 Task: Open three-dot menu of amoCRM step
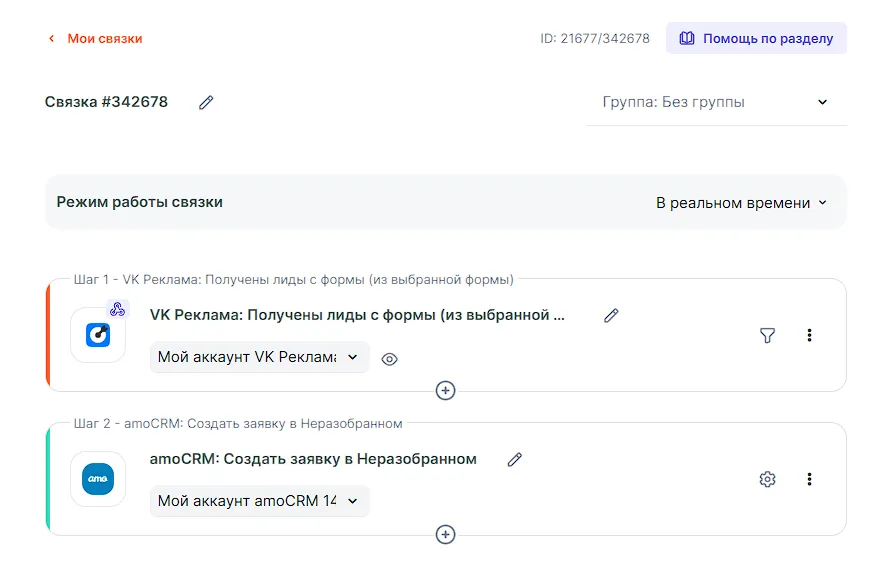point(809,479)
